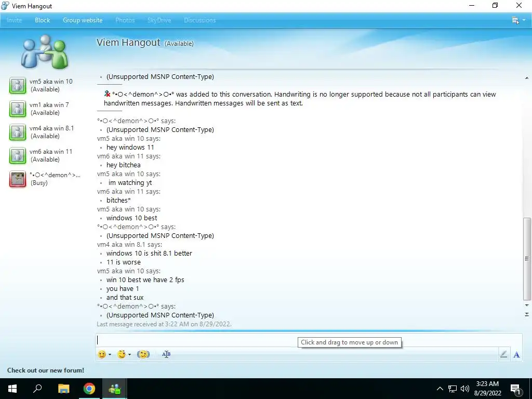Click the chat scrollbar thumb
This screenshot has height=399, width=532.
tap(527, 259)
